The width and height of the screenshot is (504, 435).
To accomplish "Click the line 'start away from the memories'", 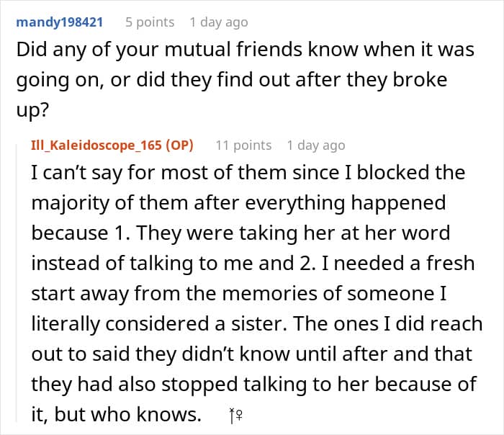I will point(239,294).
